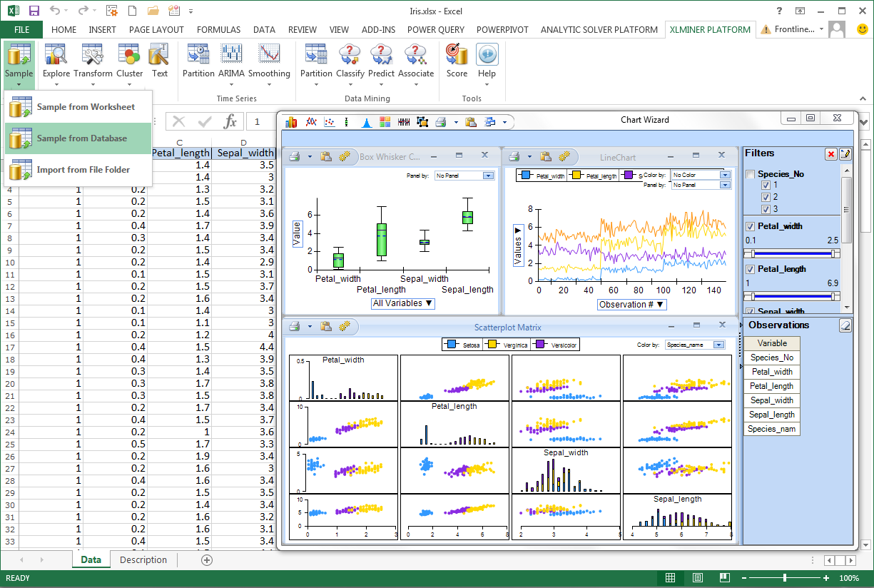This screenshot has height=588, width=874.
Task: Open the Color by Species_name dropdown
Action: click(718, 345)
